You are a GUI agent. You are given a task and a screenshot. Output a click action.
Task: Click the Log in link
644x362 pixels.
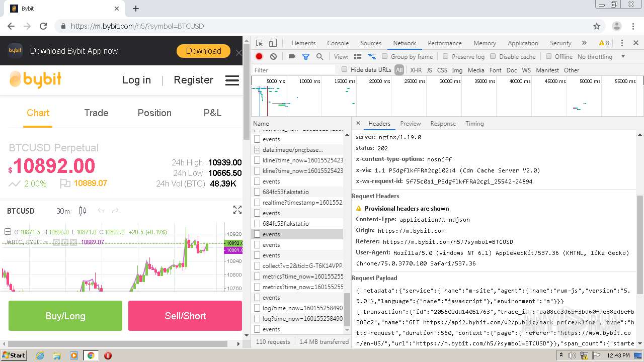[136, 80]
